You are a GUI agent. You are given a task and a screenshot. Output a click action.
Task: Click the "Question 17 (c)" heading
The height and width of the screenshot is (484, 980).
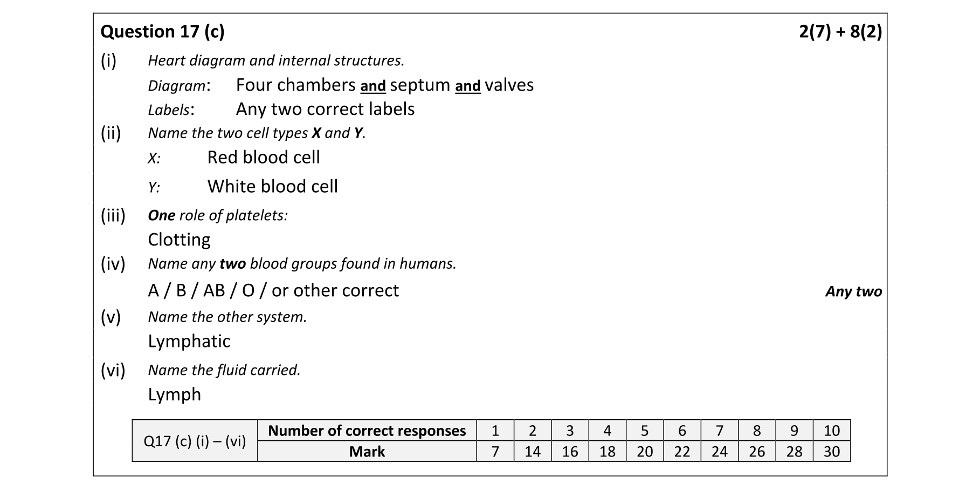coord(162,32)
